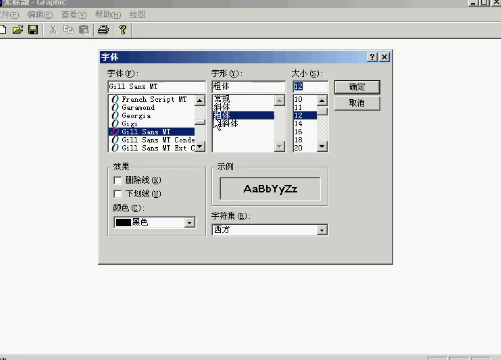
Task: Click the font style input field
Action: pos(248,87)
